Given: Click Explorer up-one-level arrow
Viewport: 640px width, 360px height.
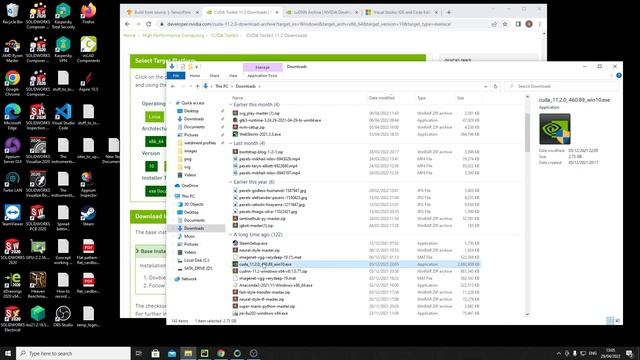Looking at the screenshot, I should pos(198,87).
